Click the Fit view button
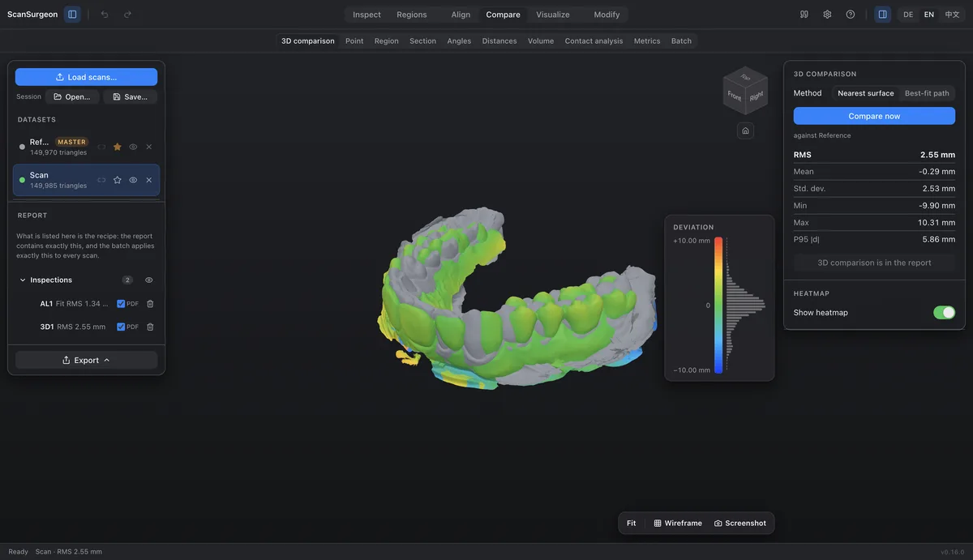 coord(632,524)
